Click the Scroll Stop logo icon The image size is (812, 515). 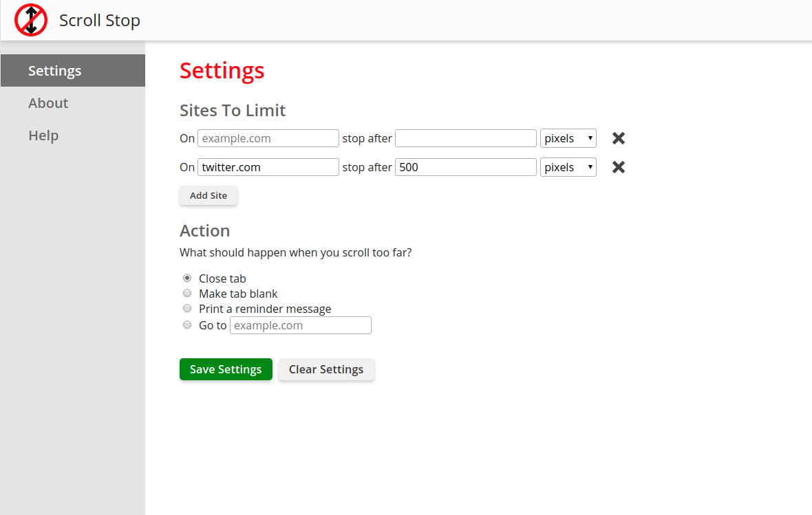(31, 20)
